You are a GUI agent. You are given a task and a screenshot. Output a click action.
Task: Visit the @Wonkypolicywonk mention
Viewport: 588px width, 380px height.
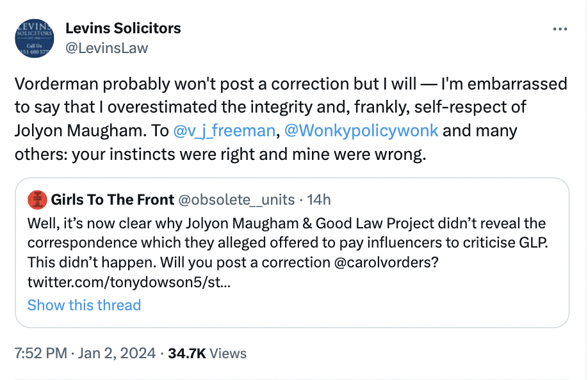tap(361, 131)
